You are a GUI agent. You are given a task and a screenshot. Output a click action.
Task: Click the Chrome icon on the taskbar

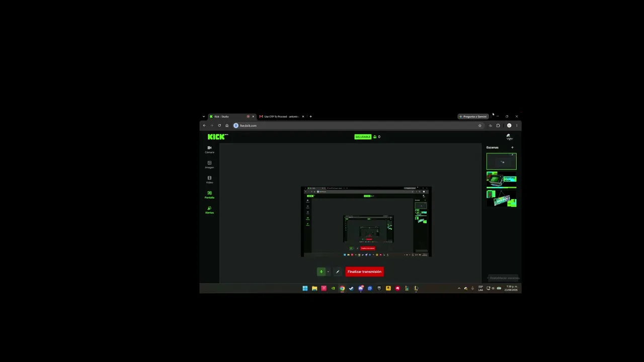(342, 289)
